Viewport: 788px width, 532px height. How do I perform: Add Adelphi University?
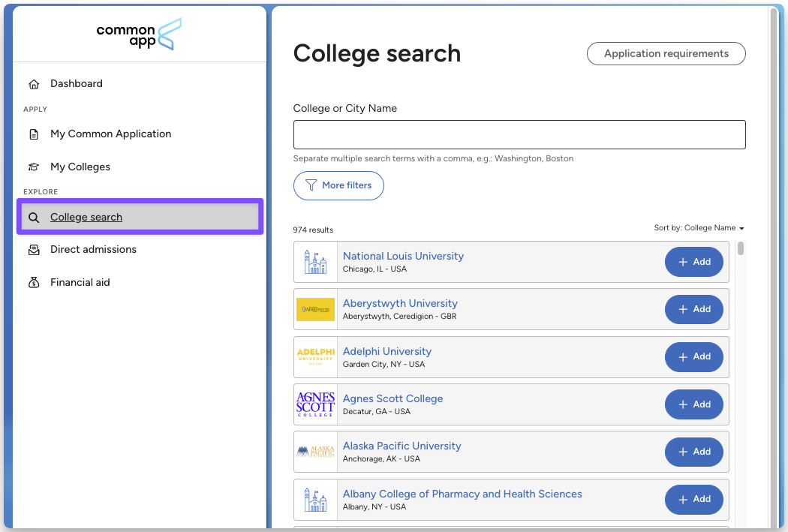[x=694, y=356]
